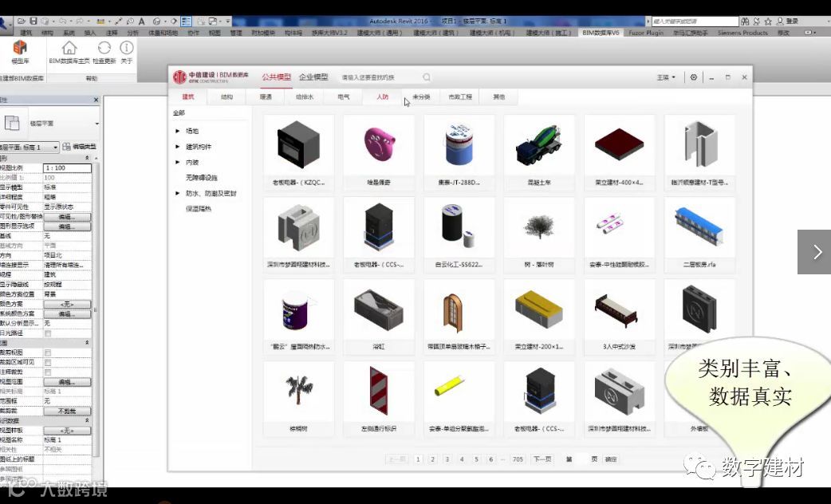Click the Save disk icon in quick access toolbar

coord(33,22)
